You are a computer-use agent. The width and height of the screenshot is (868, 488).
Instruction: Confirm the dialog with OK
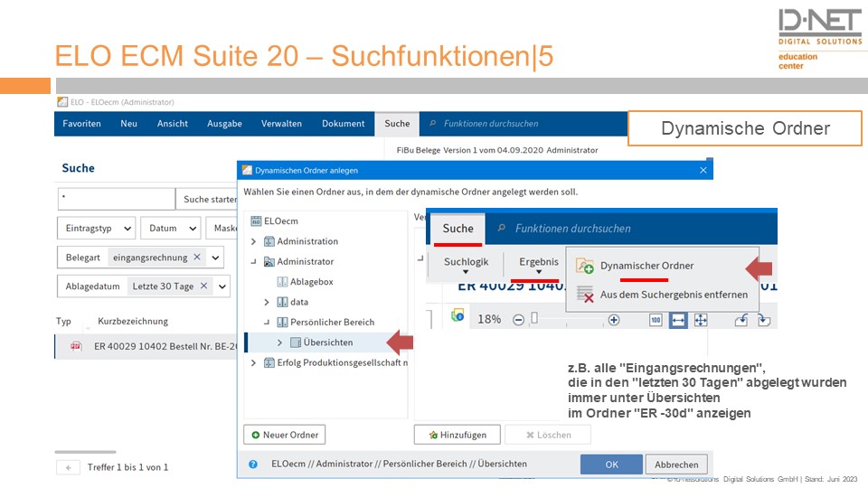point(612,465)
